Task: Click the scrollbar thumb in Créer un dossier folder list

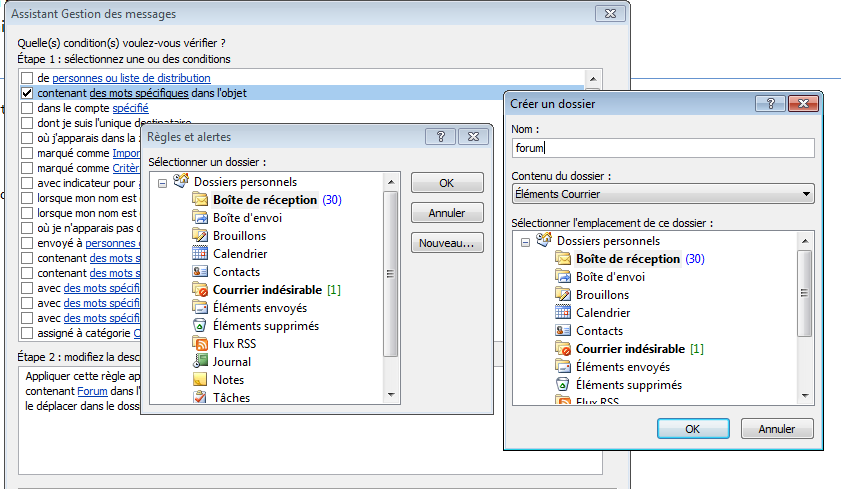Action: (805, 293)
